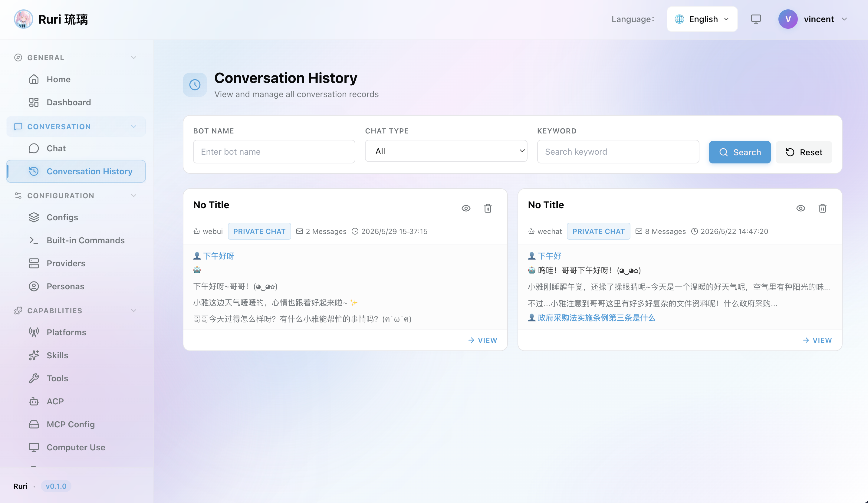The width and height of the screenshot is (868, 503).
Task: Click the vincent user avatar
Action: (x=788, y=19)
